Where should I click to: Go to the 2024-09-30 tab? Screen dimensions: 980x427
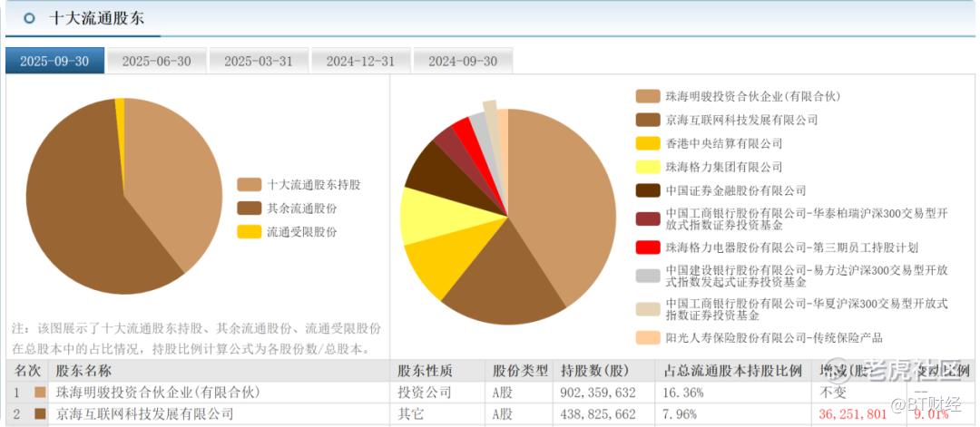point(463,61)
